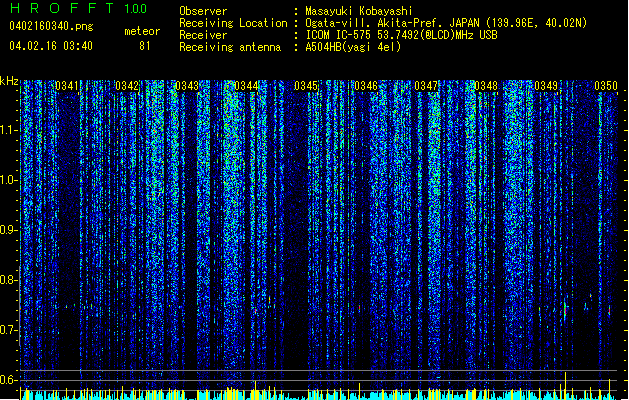
Task: Click the HROFFT 1.0.0 title text
Action: pos(78,8)
